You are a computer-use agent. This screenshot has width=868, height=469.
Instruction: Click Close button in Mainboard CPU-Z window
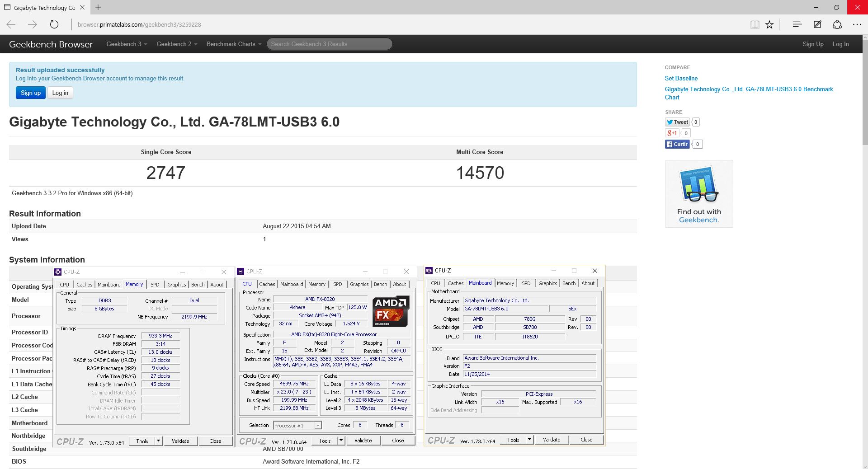click(586, 440)
